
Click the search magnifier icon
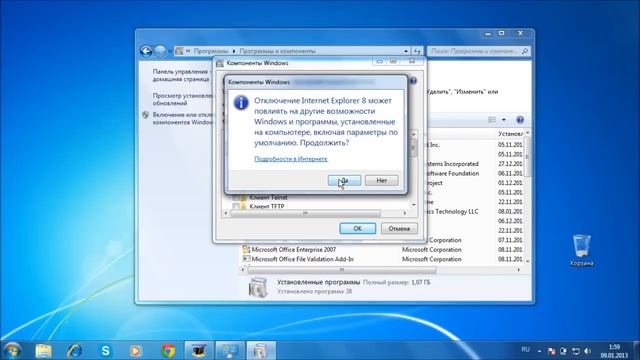tap(525, 51)
